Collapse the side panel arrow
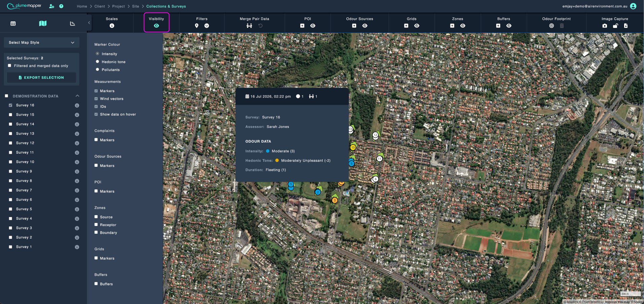 tap(89, 23)
